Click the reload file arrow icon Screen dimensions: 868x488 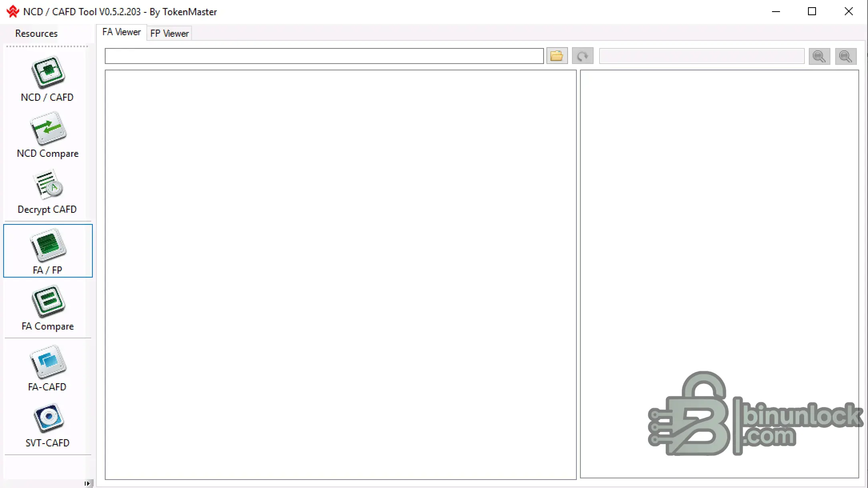coord(582,56)
